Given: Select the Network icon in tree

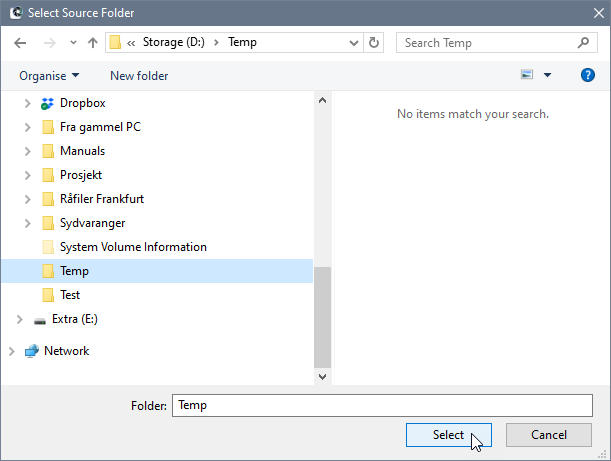Looking at the screenshot, I should click(x=31, y=351).
